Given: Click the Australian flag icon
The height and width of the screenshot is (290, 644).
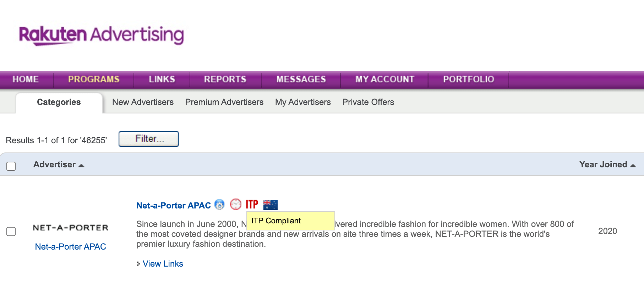Looking at the screenshot, I should click(271, 205).
